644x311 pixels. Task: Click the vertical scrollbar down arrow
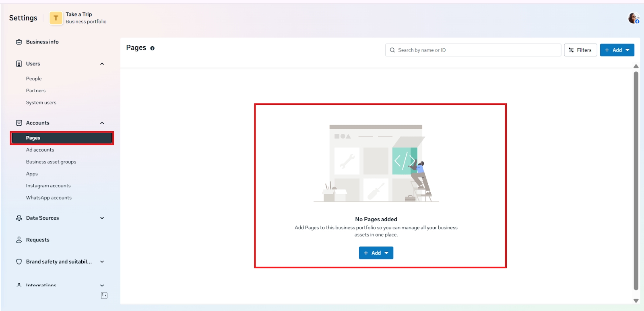click(636, 301)
